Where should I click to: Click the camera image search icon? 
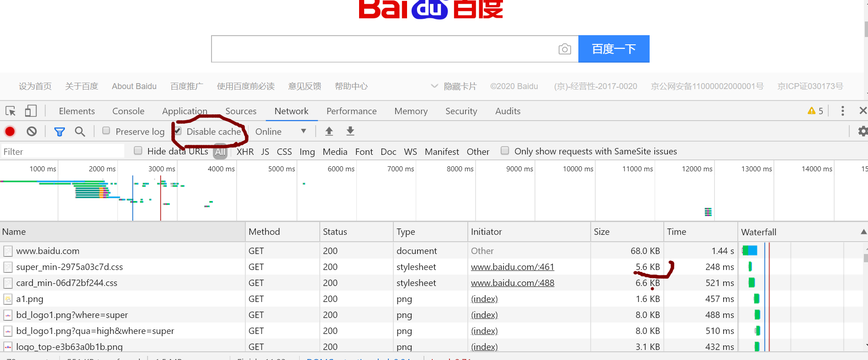click(x=565, y=49)
